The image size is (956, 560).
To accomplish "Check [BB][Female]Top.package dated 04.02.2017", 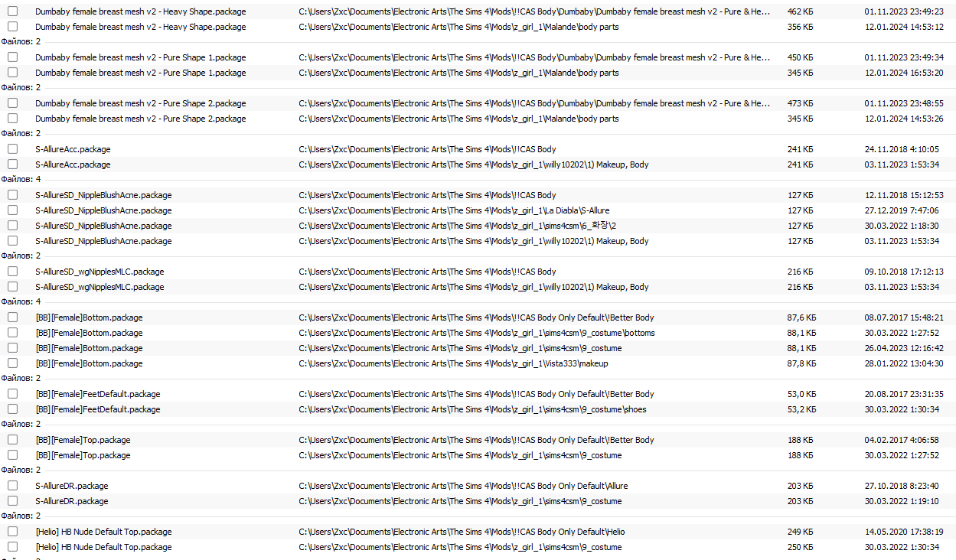I will (x=12, y=440).
